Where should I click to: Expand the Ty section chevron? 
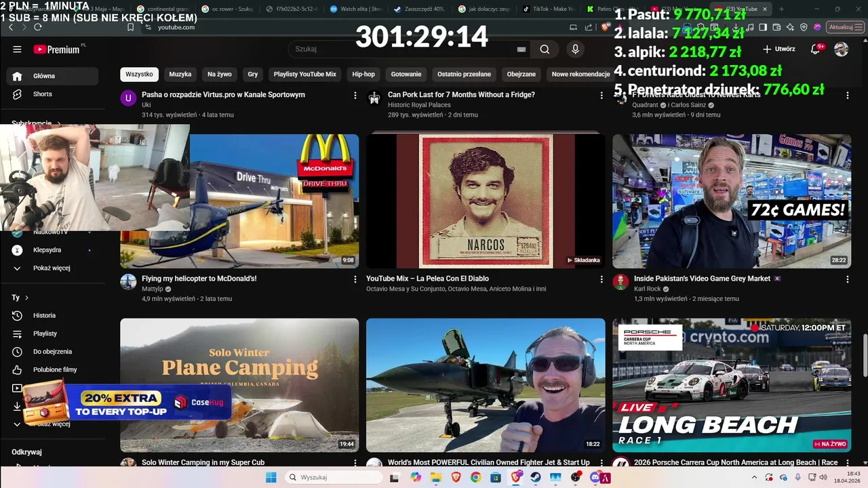click(26, 298)
